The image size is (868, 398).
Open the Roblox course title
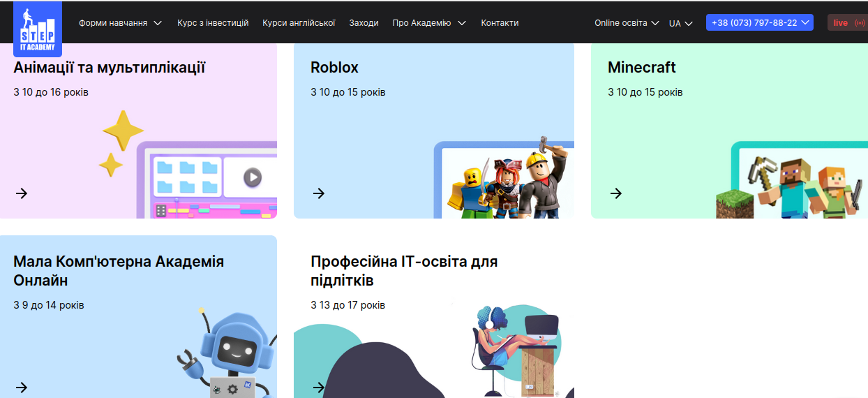pos(334,67)
